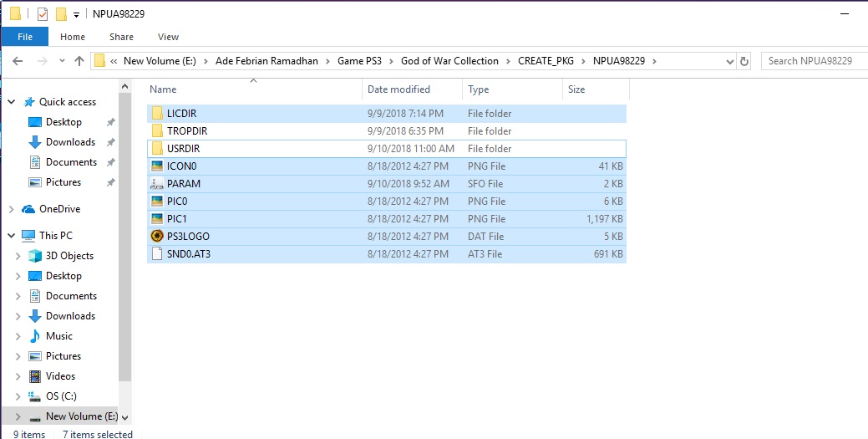Click the This PC computer icon
Image resolution: width=868 pixels, height=439 pixels.
click(28, 236)
